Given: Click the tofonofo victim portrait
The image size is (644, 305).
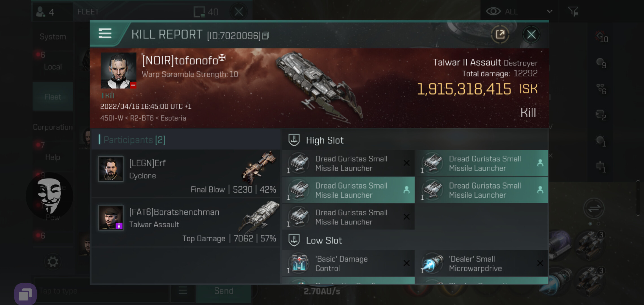Looking at the screenshot, I should pyautogui.click(x=119, y=71).
